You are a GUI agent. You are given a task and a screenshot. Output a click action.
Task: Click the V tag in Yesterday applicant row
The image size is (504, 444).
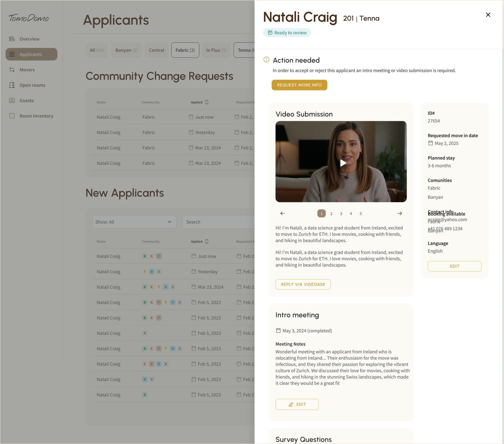tap(152, 271)
